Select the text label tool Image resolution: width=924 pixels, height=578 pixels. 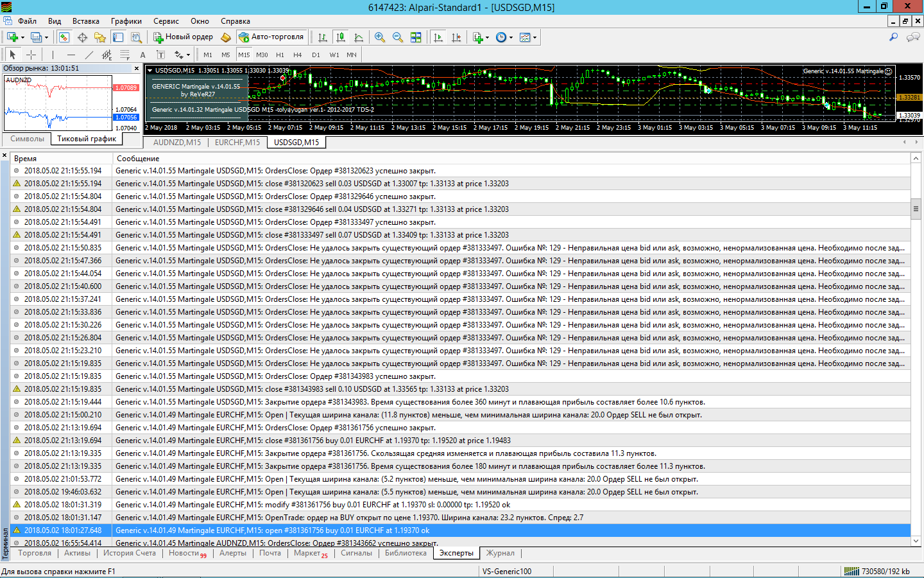click(160, 55)
